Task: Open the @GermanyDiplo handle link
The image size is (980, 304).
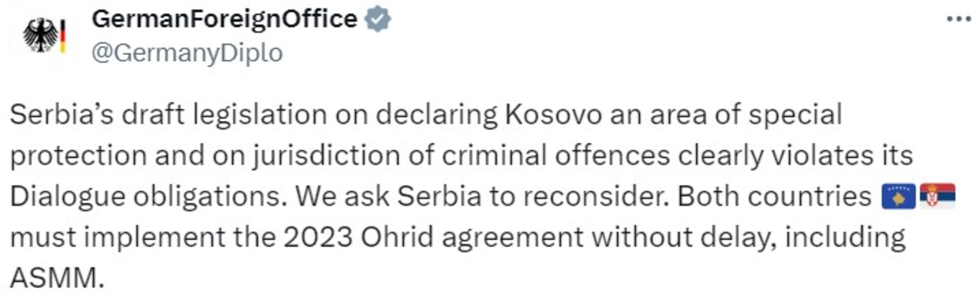Action: tap(187, 53)
